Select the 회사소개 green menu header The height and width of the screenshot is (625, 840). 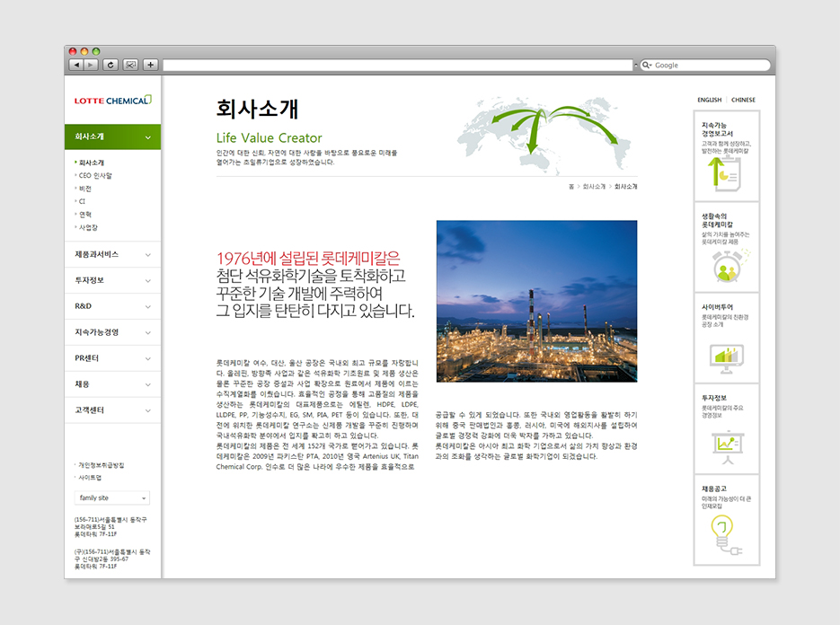(112, 137)
